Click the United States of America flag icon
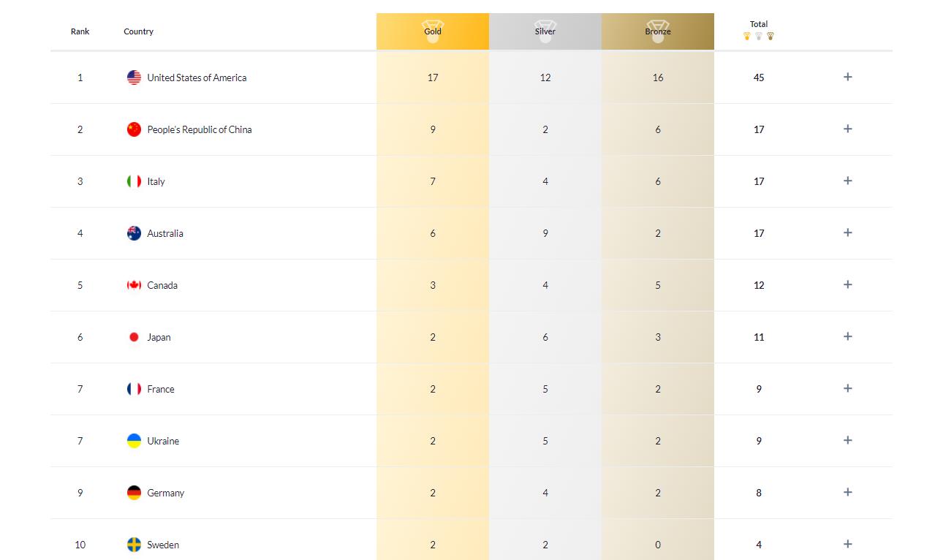This screenshot has height=560, width=935. [134, 77]
